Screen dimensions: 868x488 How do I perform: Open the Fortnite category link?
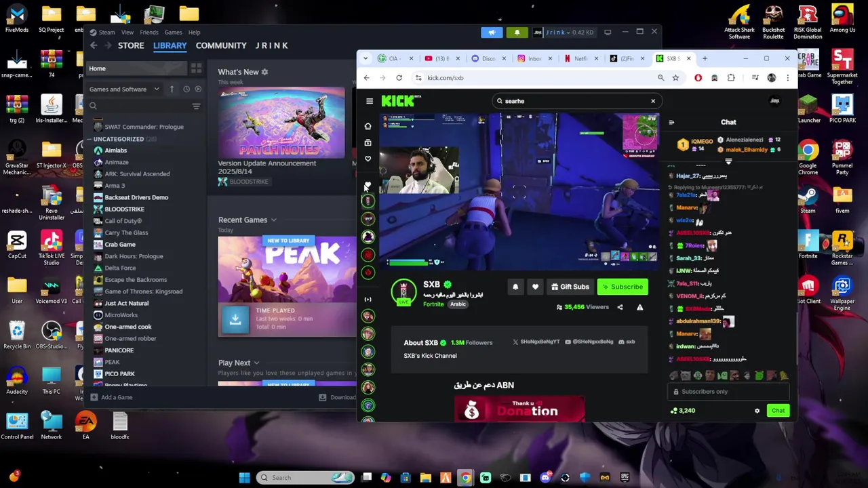click(433, 304)
